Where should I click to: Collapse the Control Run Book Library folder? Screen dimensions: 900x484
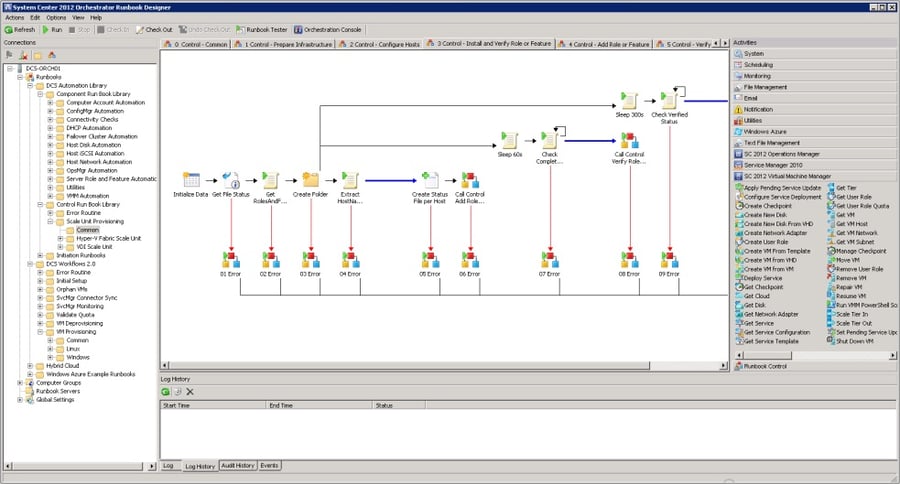pos(40,204)
